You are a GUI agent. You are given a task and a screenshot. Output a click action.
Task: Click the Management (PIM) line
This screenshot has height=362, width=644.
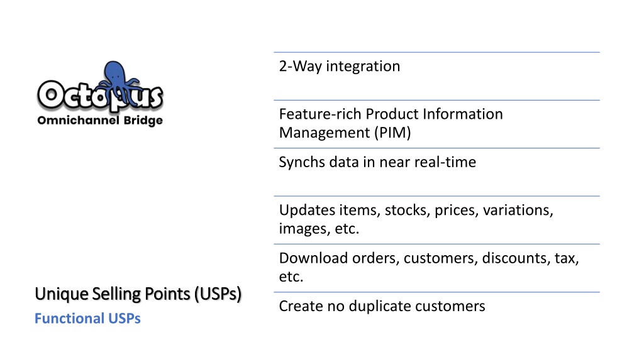click(345, 133)
